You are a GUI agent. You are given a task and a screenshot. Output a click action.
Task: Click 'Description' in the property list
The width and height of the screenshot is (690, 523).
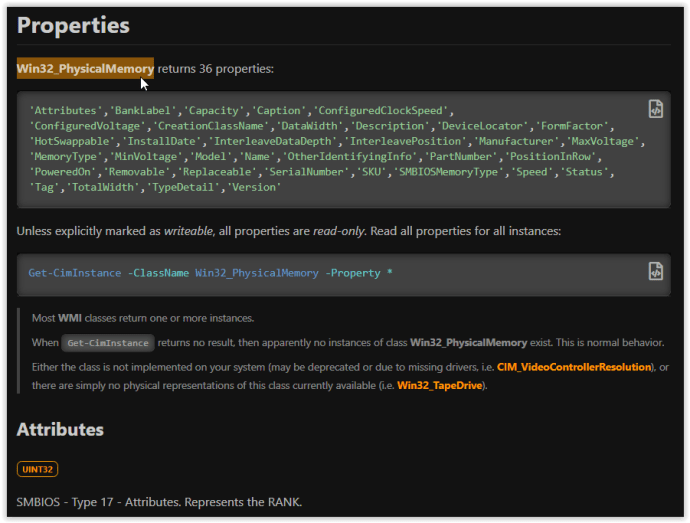(390, 126)
